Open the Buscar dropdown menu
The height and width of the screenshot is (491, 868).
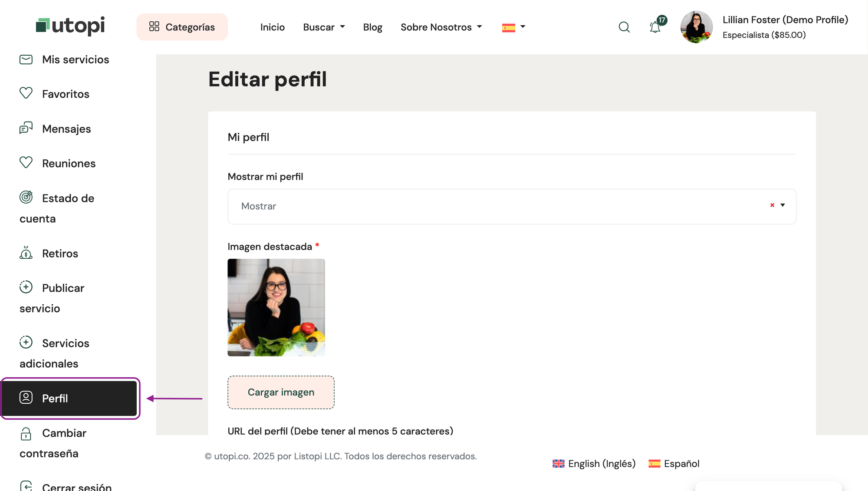tap(324, 27)
